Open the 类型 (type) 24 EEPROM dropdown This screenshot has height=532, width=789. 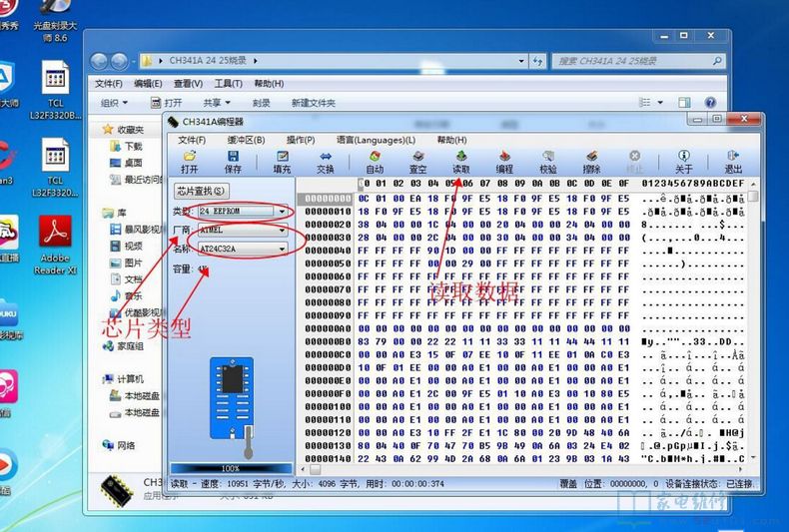282,212
